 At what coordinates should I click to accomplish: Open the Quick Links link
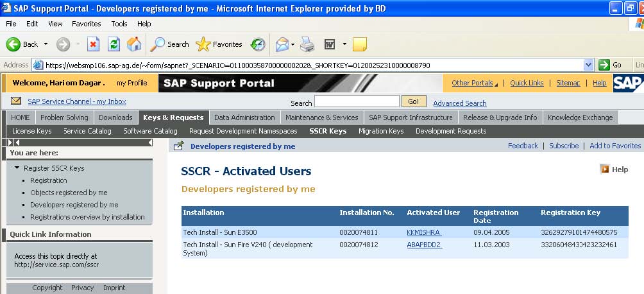tap(527, 83)
